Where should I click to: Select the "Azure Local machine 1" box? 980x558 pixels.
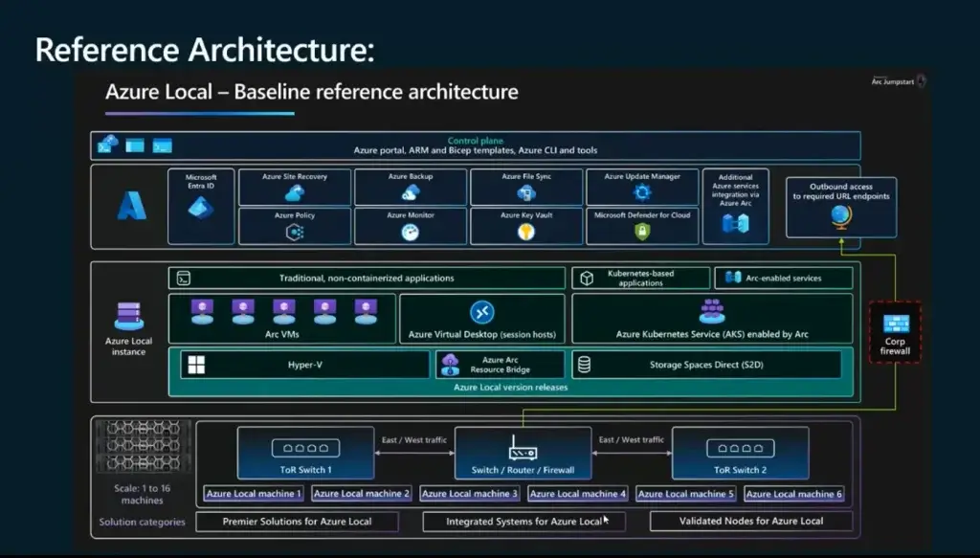point(254,494)
